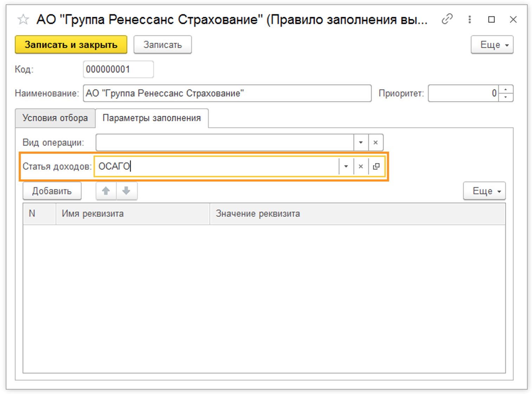Image resolution: width=532 pixels, height=394 pixels.
Task: Expand Вид операции dropdown list
Action: tap(361, 142)
